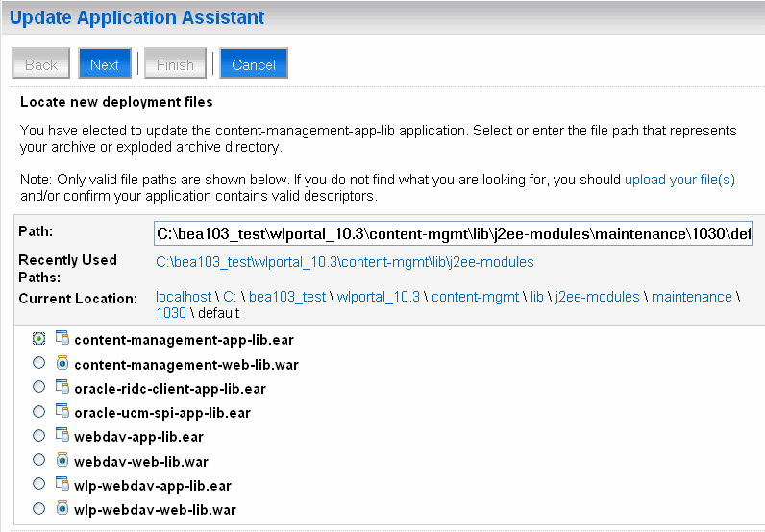This screenshot has width=765, height=532.
Task: Click the webdav-app-lib.ear file name
Action: [138, 437]
